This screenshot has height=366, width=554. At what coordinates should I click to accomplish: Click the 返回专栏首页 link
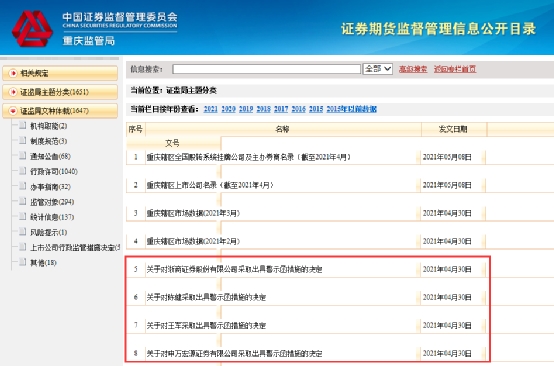(455, 69)
